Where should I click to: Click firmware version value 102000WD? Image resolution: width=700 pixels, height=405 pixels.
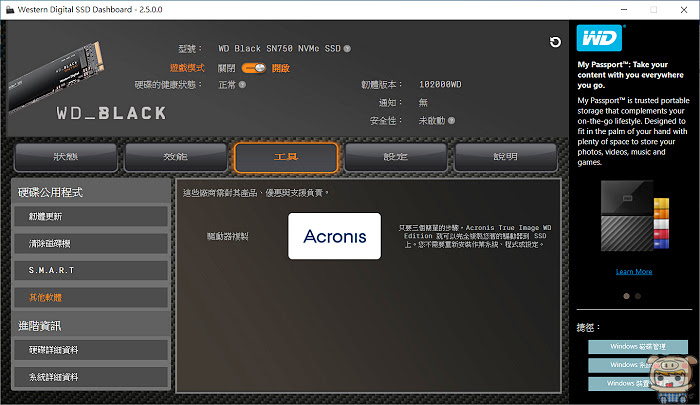pyautogui.click(x=440, y=84)
